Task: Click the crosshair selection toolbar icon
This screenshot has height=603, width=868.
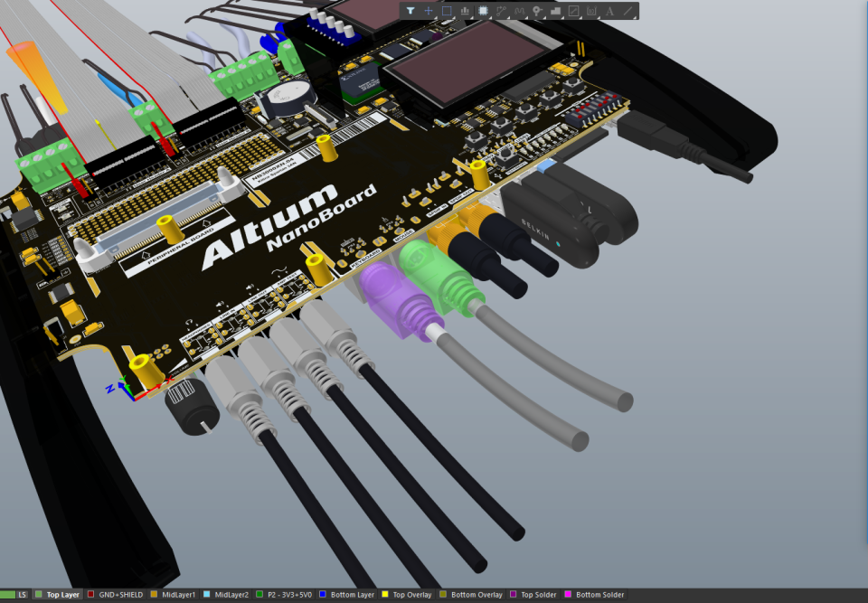Action: coord(429,12)
